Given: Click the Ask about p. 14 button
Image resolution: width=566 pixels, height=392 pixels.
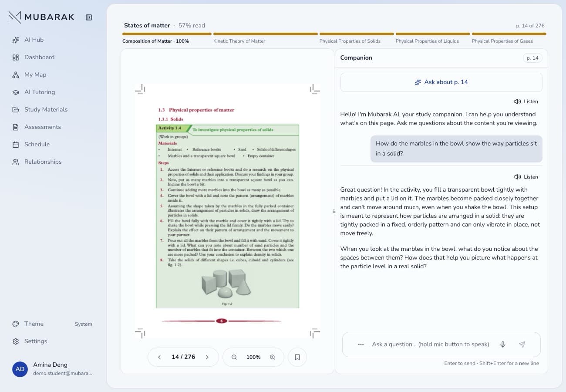Looking at the screenshot, I should (441, 82).
